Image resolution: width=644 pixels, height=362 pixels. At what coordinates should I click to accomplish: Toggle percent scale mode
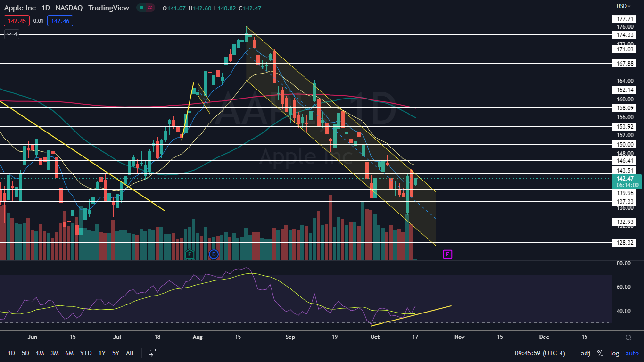[600, 353]
